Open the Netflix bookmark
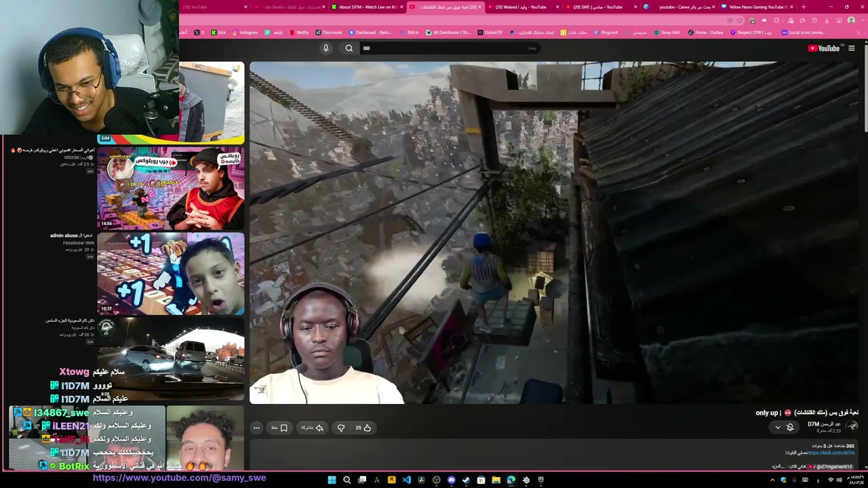 (299, 33)
